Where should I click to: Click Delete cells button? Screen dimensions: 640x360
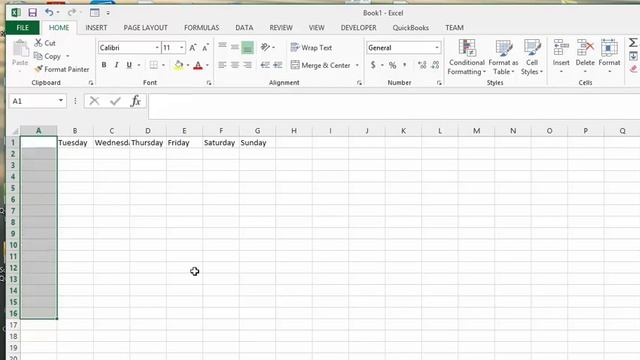point(585,56)
